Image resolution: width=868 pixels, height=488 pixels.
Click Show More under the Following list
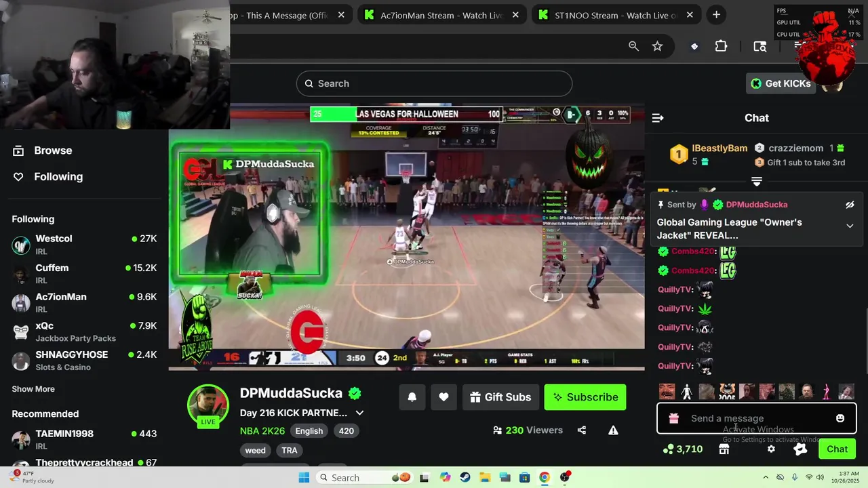(33, 389)
